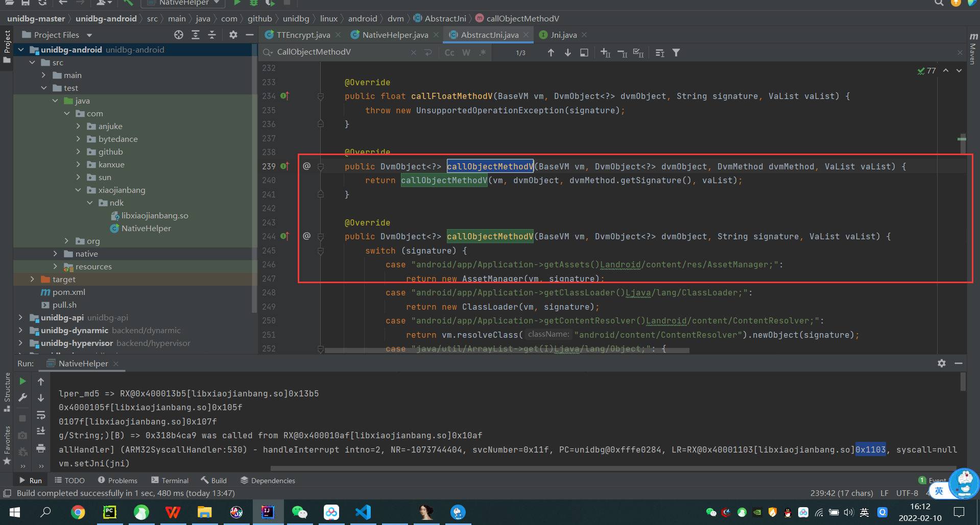Go to previous search occurrence arrow

tap(551, 53)
